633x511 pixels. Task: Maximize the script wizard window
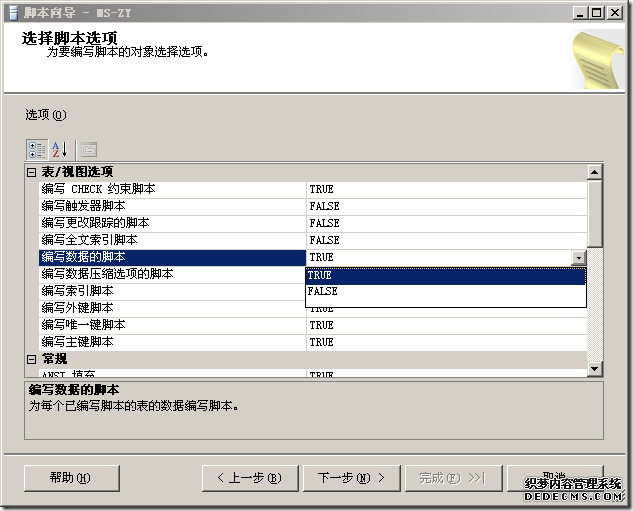pos(600,12)
